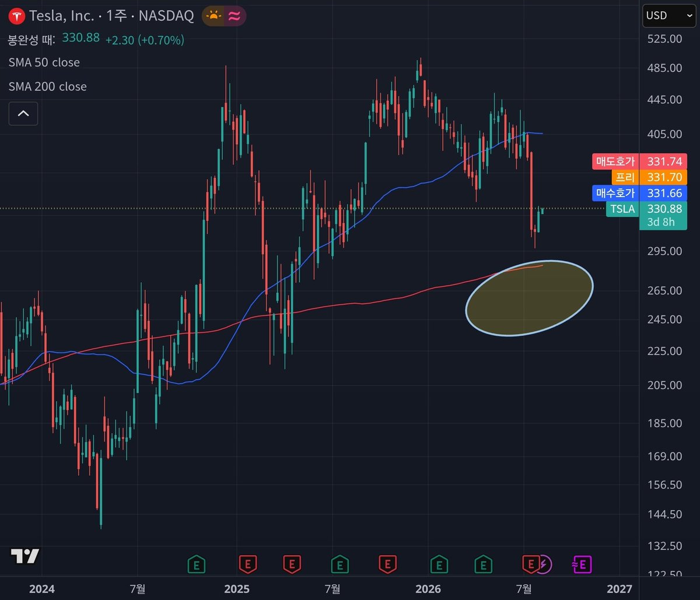This screenshot has width=700, height=600.
Task: Click the sun-shaped pre-market session icon
Action: 213,16
